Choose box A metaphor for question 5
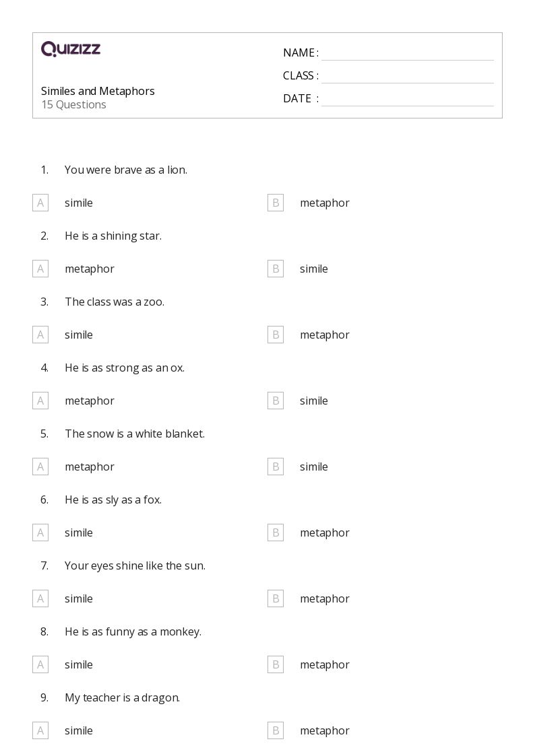Screen dimensions: 535x756 40,467
